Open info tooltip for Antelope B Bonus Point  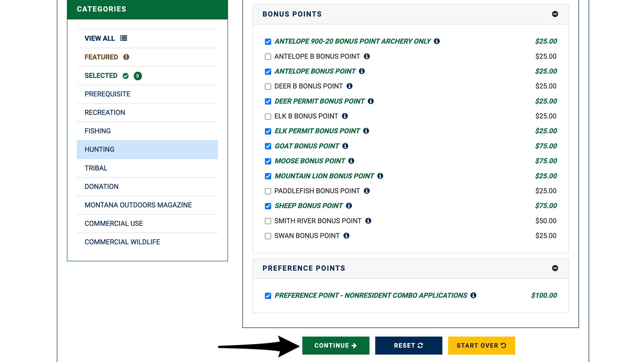pyautogui.click(x=367, y=56)
